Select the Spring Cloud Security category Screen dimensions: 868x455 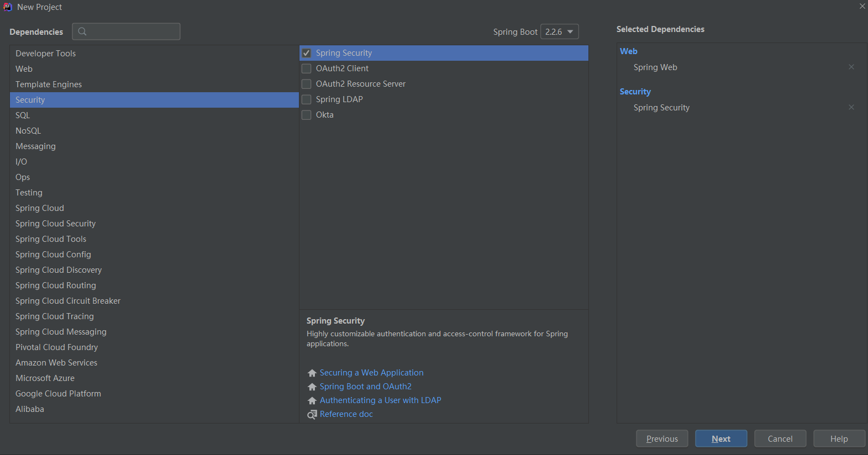[154, 224]
